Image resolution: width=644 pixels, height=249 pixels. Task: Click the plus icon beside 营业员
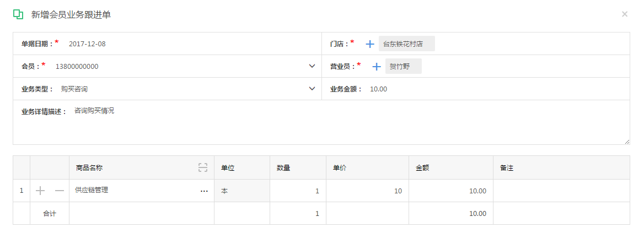tap(377, 67)
